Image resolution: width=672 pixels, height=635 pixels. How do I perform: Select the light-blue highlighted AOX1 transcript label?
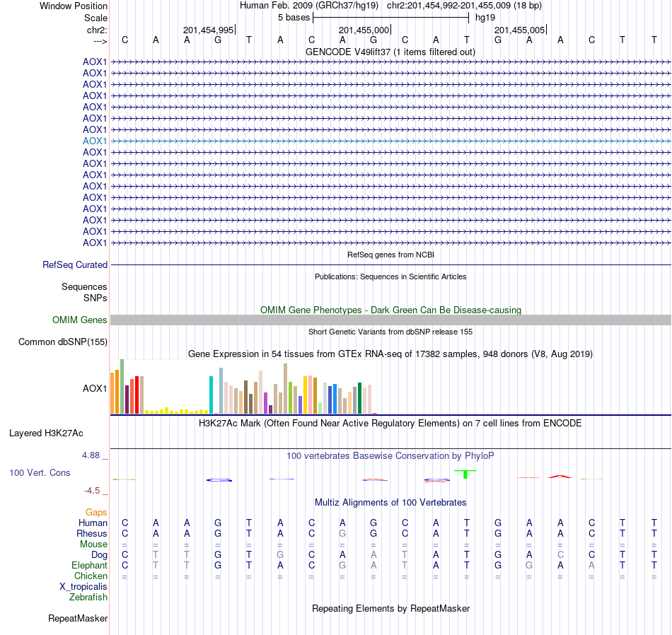(95, 141)
